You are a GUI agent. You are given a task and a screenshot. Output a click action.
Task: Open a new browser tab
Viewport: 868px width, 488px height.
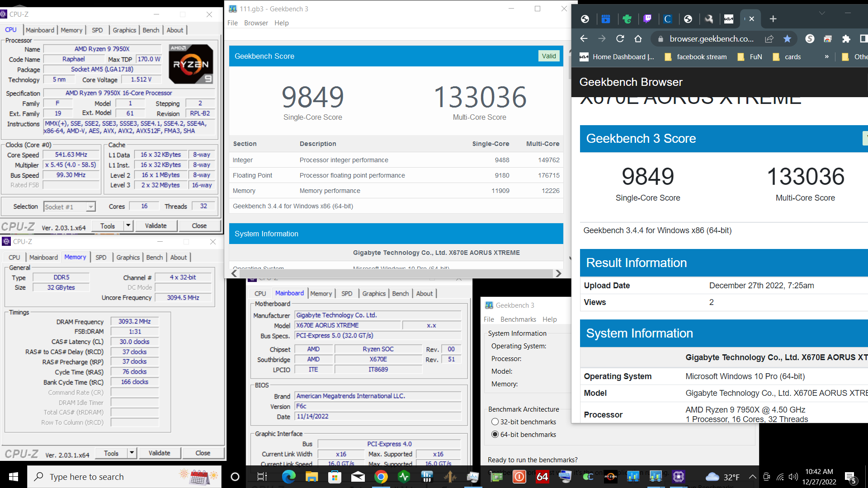[773, 19]
